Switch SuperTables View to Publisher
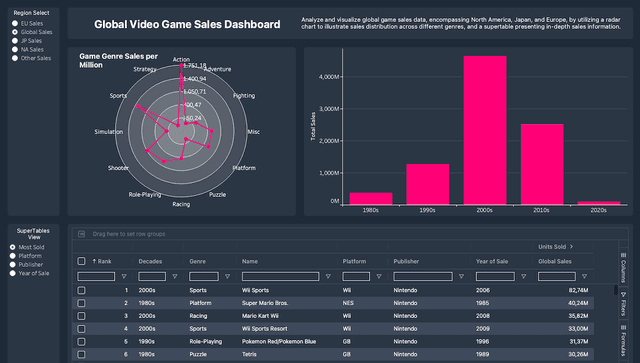640x363 pixels. 13,265
